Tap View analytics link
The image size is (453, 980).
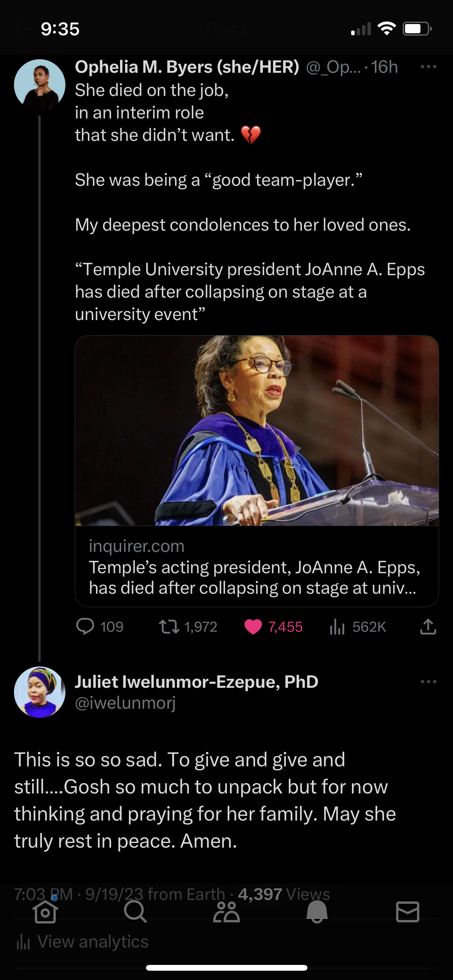82,942
